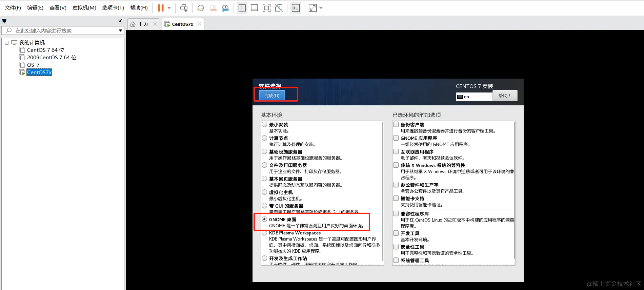
Task: Open the 虚拟机(M) menu
Action: click(x=84, y=8)
